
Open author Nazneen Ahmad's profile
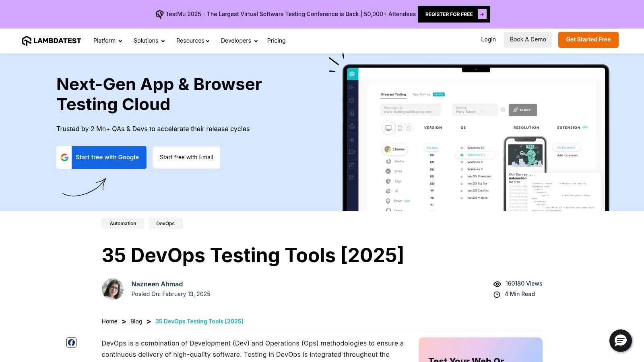pyautogui.click(x=157, y=284)
